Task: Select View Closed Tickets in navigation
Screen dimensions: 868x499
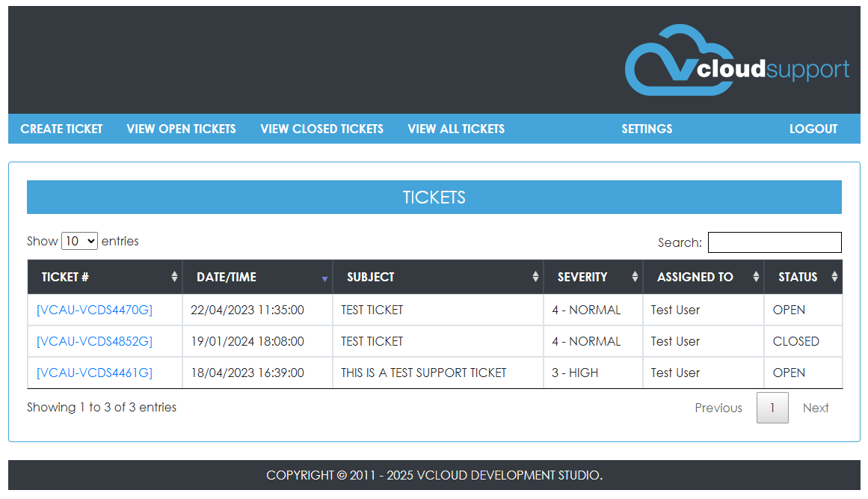Action: pyautogui.click(x=321, y=129)
